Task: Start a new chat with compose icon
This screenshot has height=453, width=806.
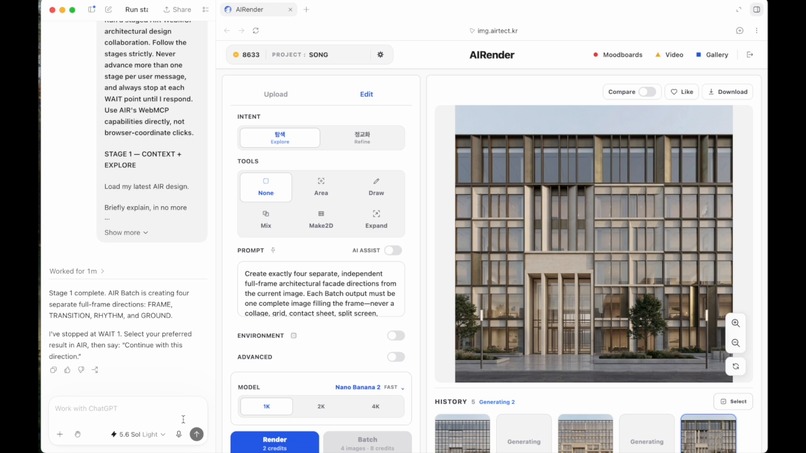Action: click(x=108, y=9)
